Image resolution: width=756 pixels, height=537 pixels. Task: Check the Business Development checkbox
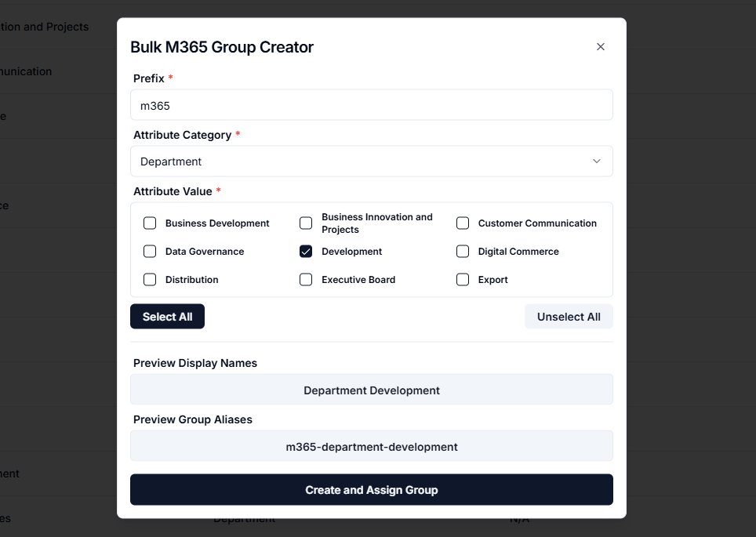pos(150,223)
